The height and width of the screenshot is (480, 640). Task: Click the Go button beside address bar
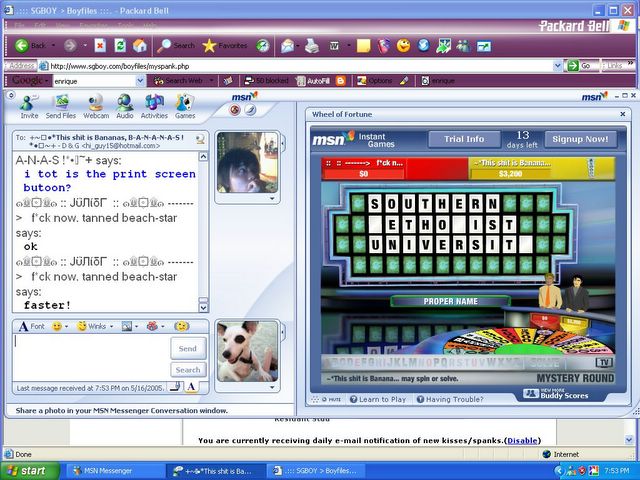[580, 65]
